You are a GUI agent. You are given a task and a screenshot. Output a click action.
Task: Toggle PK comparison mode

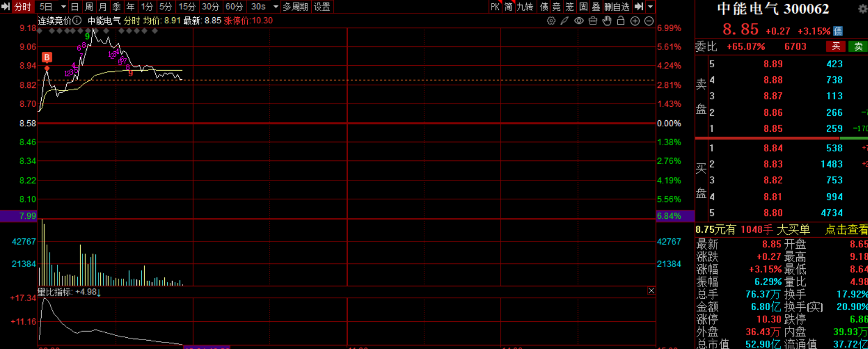(x=495, y=7)
